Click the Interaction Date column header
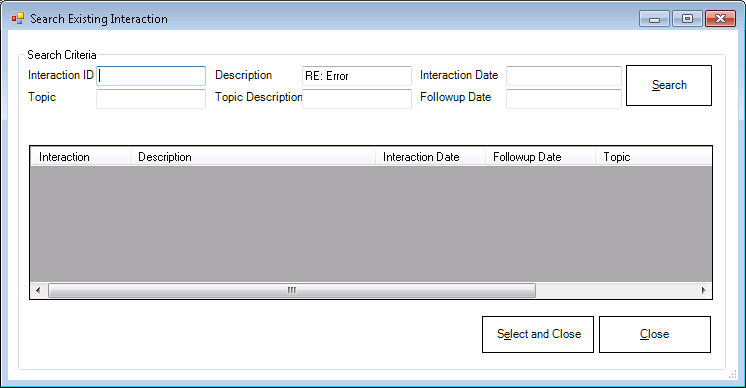 (x=430, y=157)
